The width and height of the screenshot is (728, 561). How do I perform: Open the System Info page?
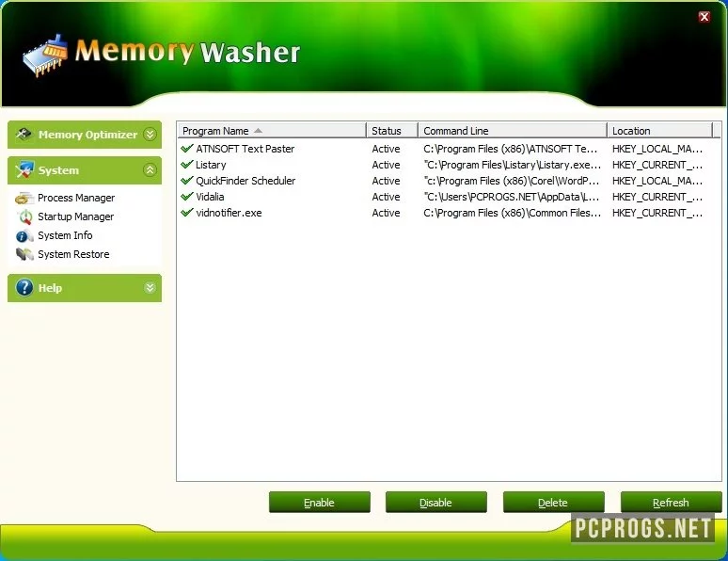point(65,235)
